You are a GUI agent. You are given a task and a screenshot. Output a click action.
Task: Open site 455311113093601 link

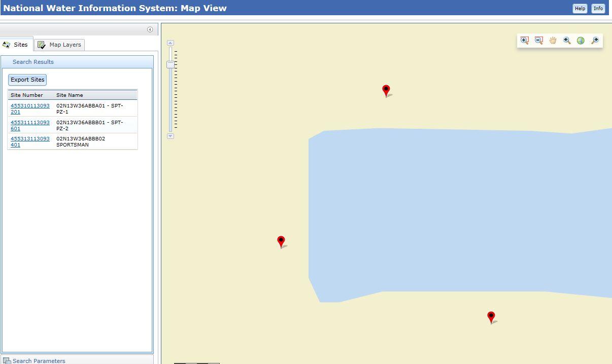click(x=30, y=125)
